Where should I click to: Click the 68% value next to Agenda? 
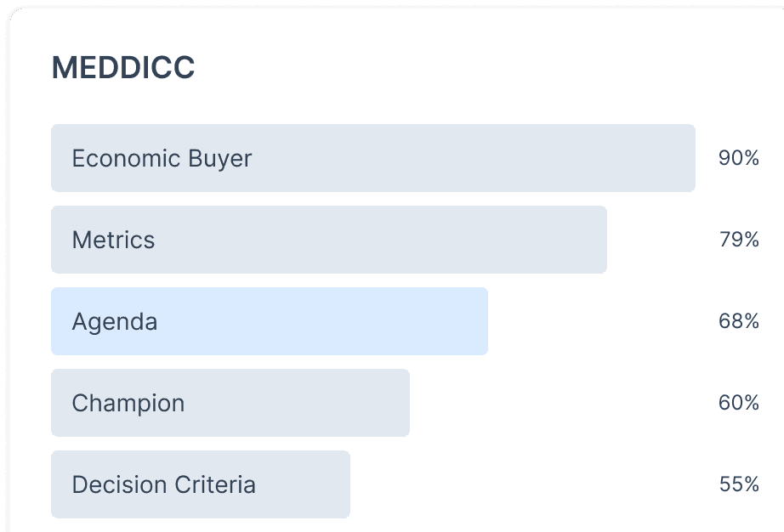tap(738, 321)
